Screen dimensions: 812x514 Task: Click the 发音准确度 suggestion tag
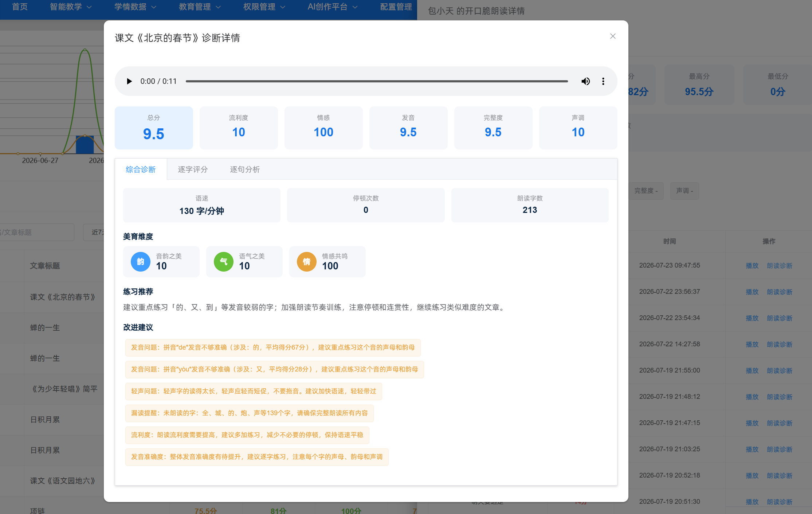point(257,457)
